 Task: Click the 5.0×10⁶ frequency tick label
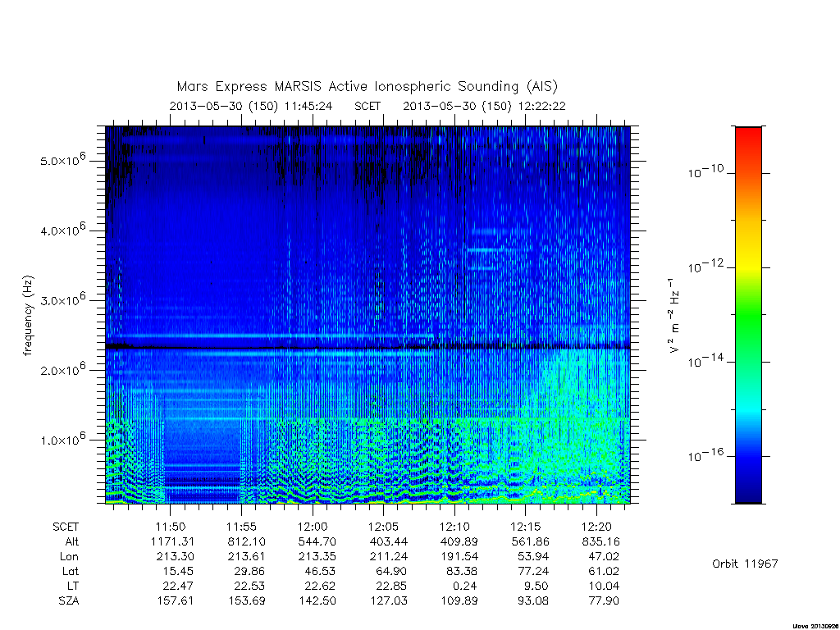[62, 160]
